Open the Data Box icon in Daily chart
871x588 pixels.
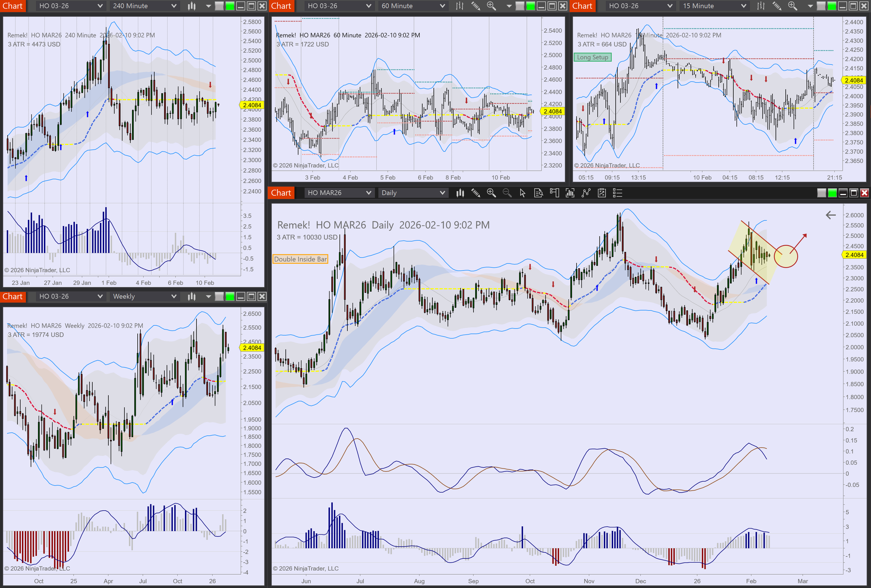tap(538, 193)
